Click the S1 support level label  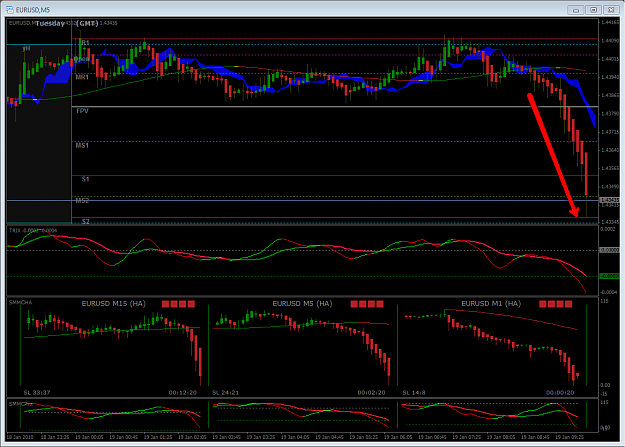tap(85, 179)
